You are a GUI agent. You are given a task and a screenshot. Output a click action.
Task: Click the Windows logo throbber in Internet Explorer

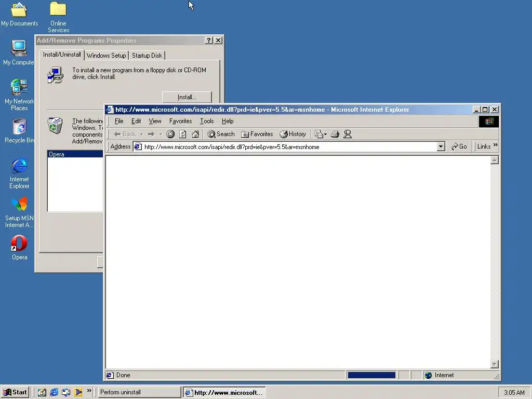point(488,122)
